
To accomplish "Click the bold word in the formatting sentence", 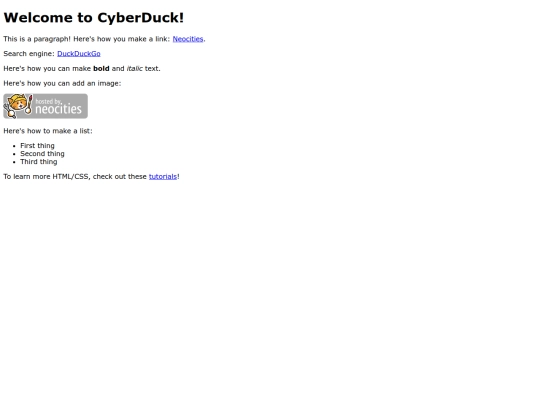I will pos(101,69).
